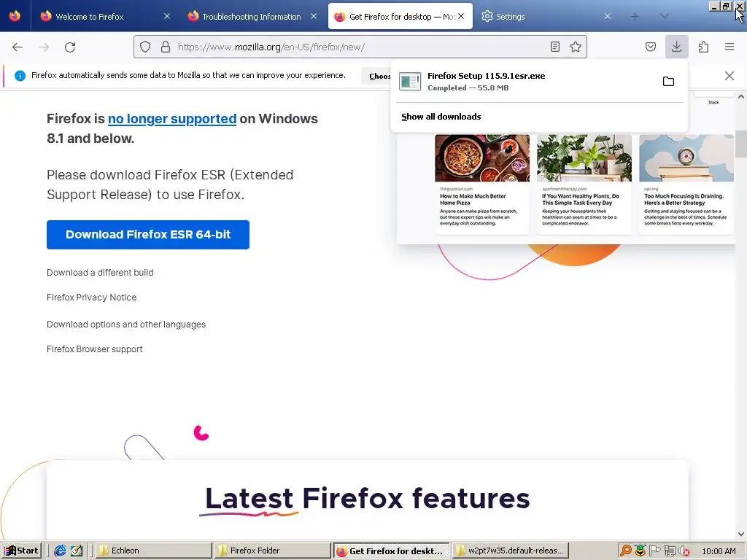Switch to Echleon taskbar window

tap(153, 551)
